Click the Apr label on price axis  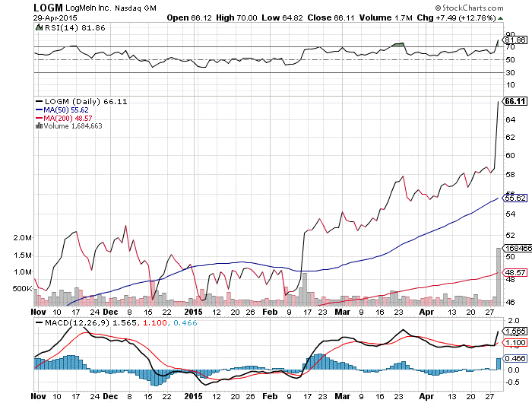(426, 312)
